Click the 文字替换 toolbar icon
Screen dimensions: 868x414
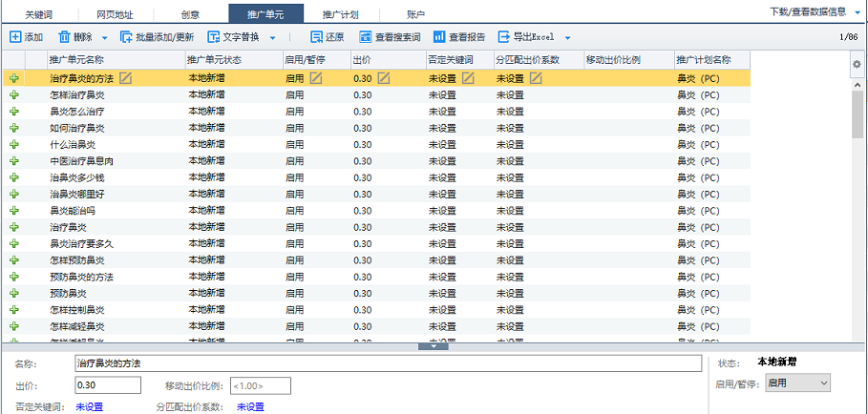click(214, 37)
